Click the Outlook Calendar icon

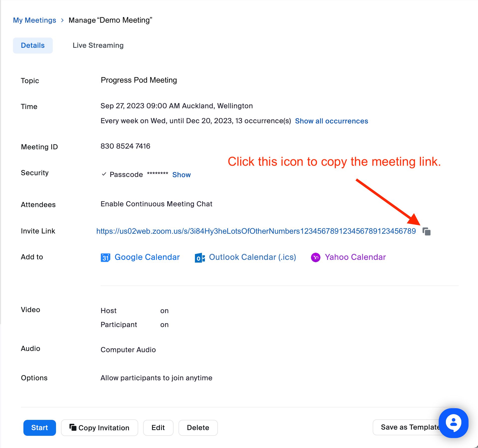tap(200, 258)
